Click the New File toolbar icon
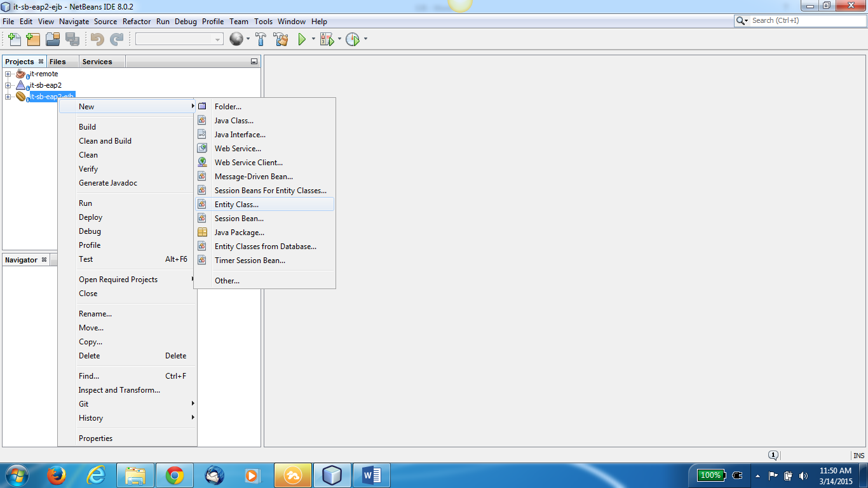The height and width of the screenshot is (488, 868). 15,39
